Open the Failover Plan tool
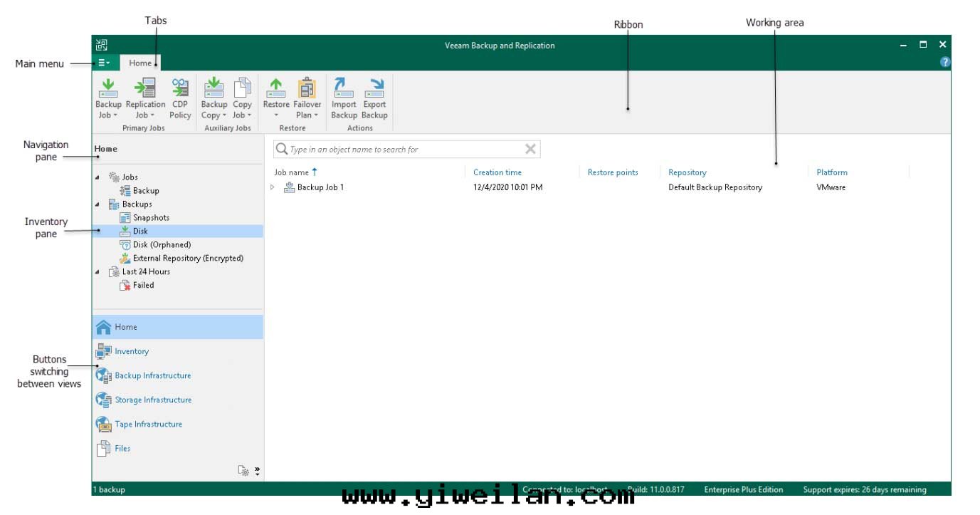This screenshot has height=515, width=980. tap(307, 88)
